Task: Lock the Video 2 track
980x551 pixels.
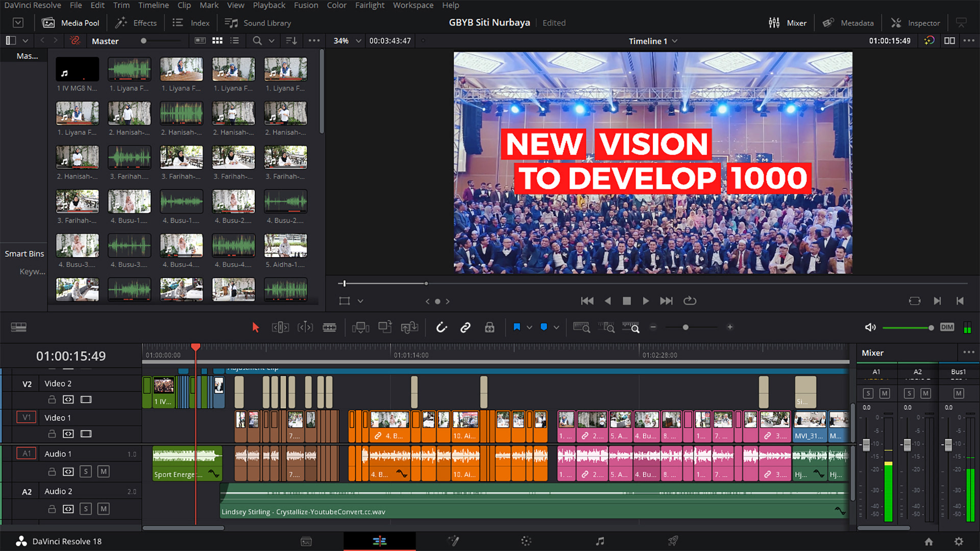Action: tap(52, 399)
